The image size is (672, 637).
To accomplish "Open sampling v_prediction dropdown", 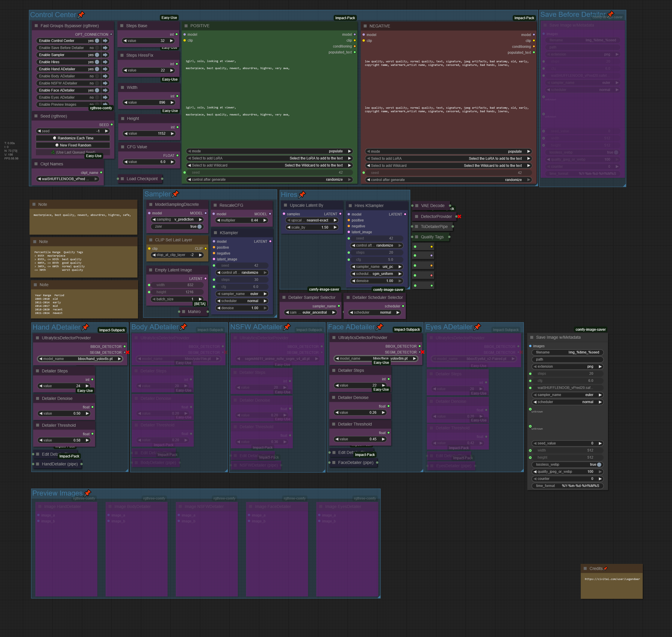I will pyautogui.click(x=177, y=220).
